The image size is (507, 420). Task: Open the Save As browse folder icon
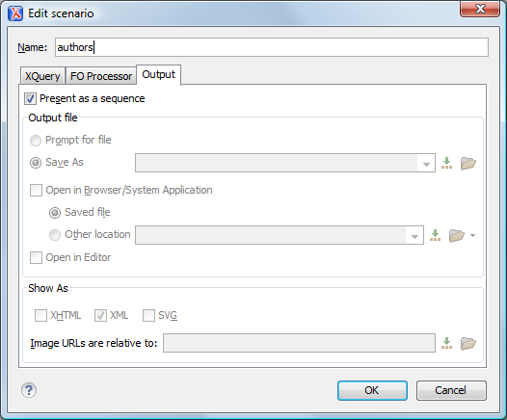467,163
